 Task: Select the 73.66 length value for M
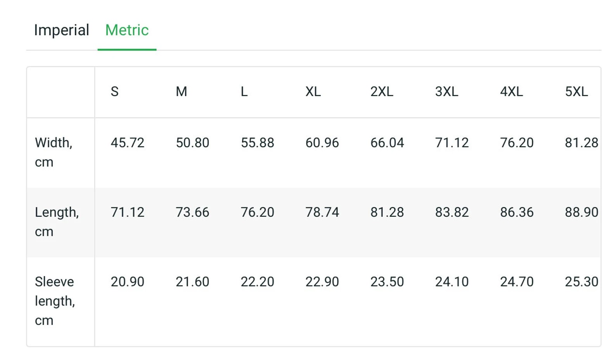pos(192,212)
